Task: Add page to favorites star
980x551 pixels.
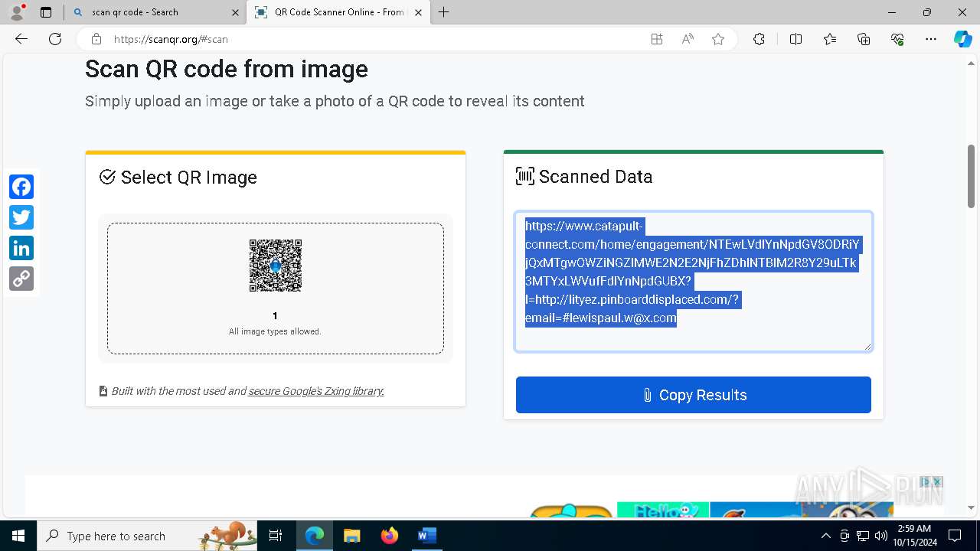Action: point(718,39)
